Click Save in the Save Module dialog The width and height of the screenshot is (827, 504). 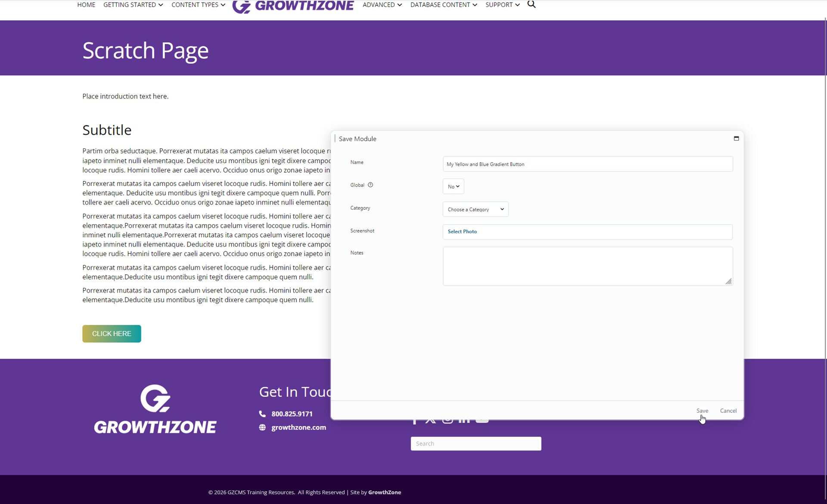tap(702, 411)
